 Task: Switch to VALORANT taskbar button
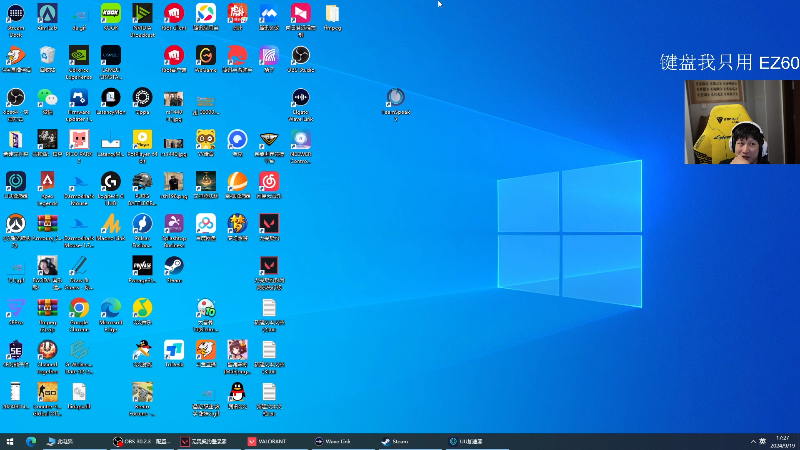(x=274, y=441)
